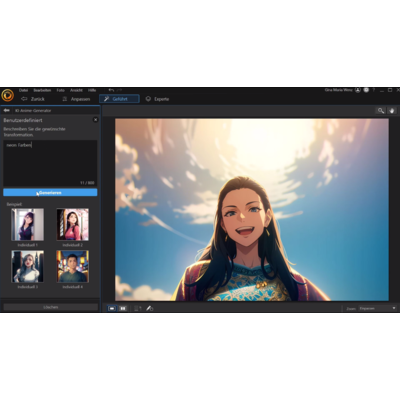The height and width of the screenshot is (400, 400).
Task: Click the Generieren button
Action: [50, 193]
